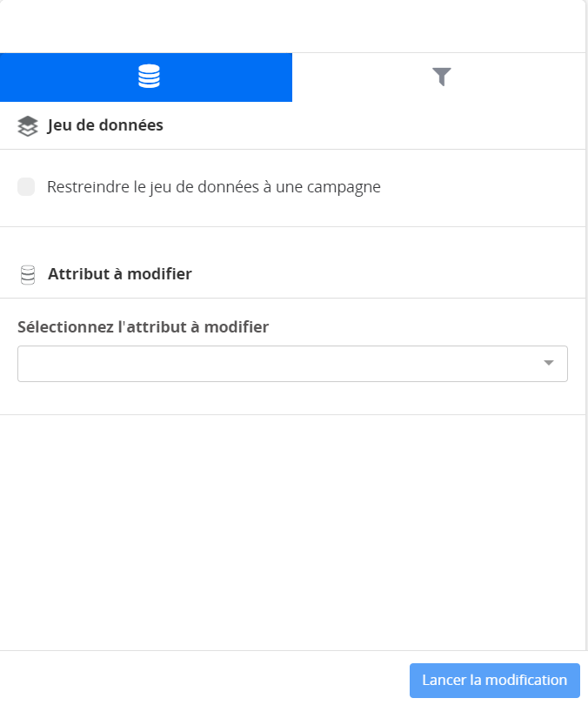This screenshot has height=705, width=588.
Task: Select the blue data tab
Action: coord(146,77)
